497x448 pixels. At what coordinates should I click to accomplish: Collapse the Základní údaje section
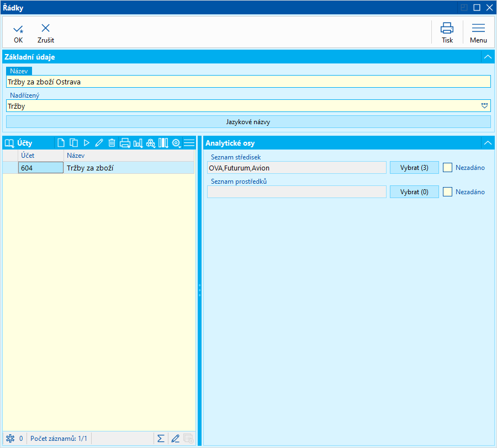pos(487,57)
